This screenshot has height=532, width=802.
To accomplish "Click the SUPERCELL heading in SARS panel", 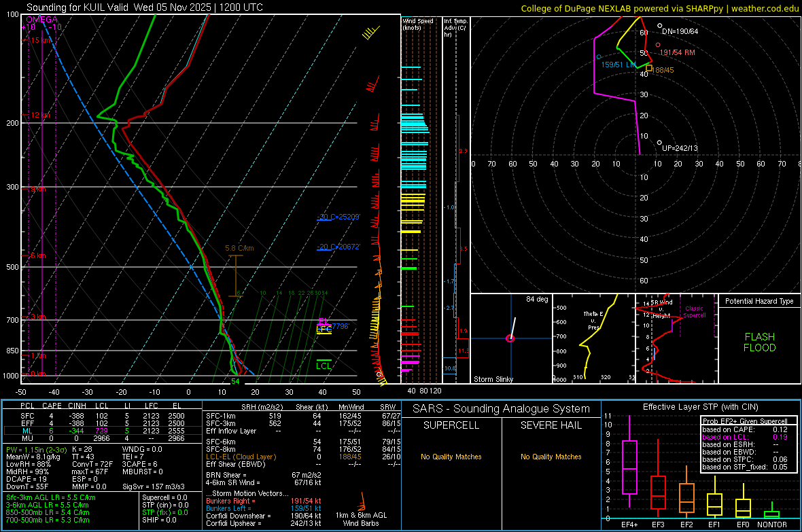I will (x=451, y=425).
